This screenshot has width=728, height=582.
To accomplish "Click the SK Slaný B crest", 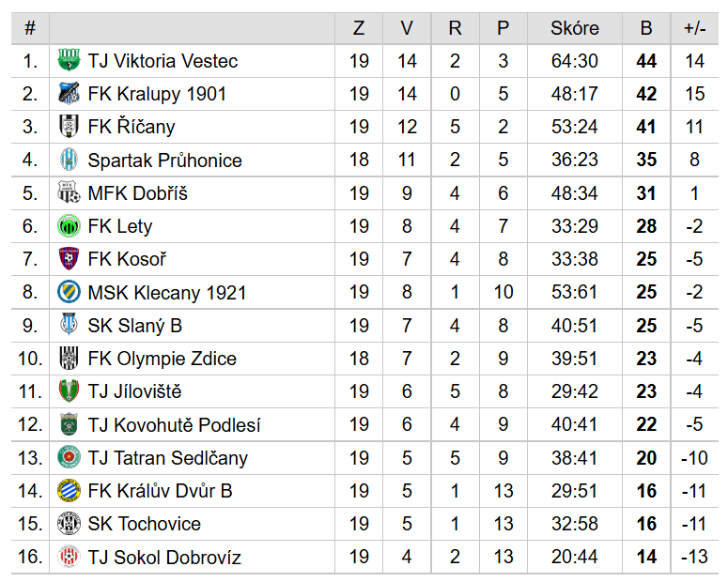I will coord(69,326).
